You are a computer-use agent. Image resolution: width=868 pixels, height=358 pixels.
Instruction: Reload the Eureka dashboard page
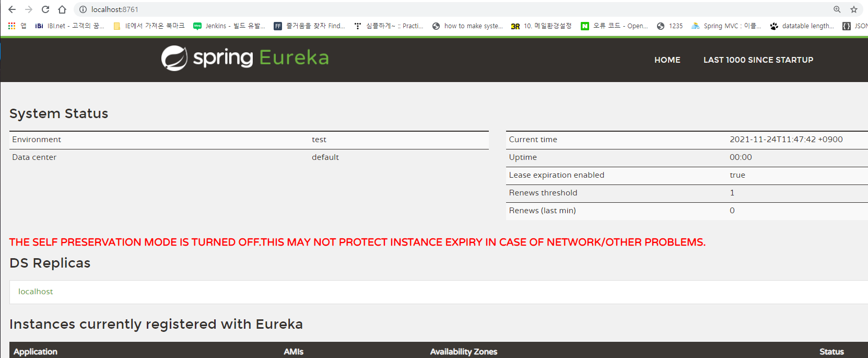[x=45, y=9]
